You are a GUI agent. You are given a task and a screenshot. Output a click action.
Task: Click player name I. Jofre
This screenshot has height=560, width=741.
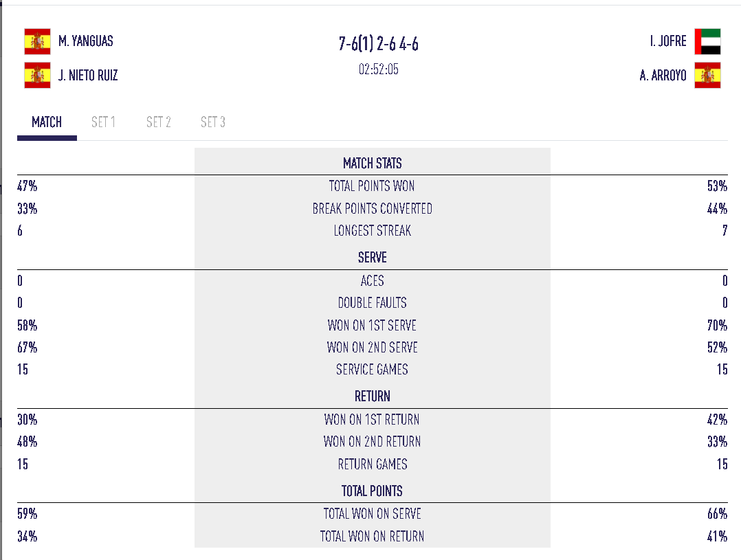pyautogui.click(x=668, y=41)
